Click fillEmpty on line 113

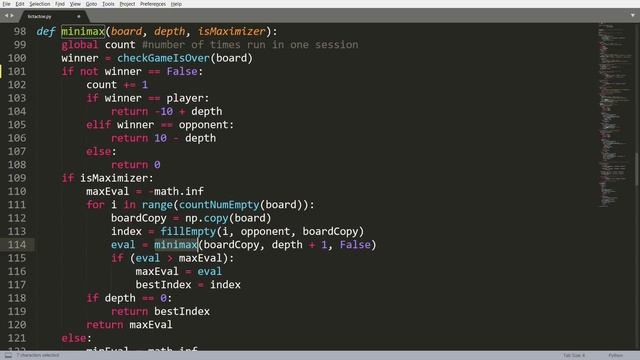click(x=188, y=231)
